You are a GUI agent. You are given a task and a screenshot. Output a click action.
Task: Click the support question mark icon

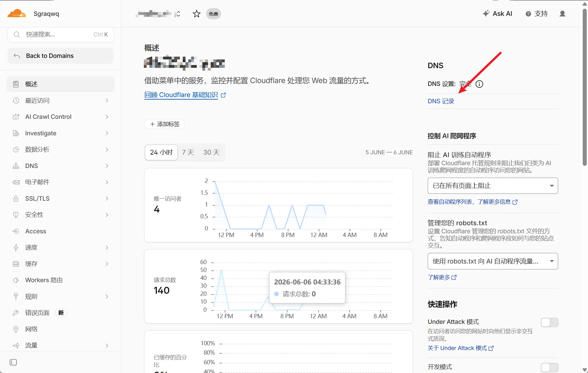coord(528,14)
